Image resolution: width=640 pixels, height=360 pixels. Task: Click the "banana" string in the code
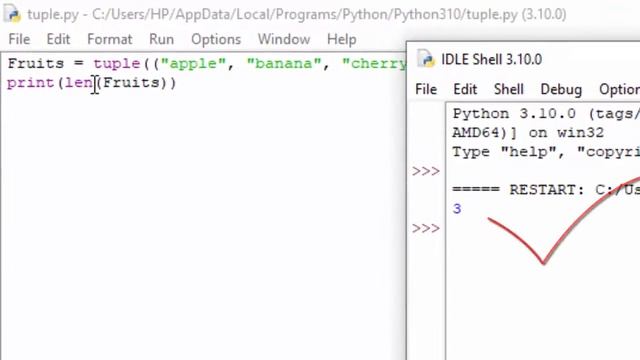pyautogui.click(x=284, y=63)
